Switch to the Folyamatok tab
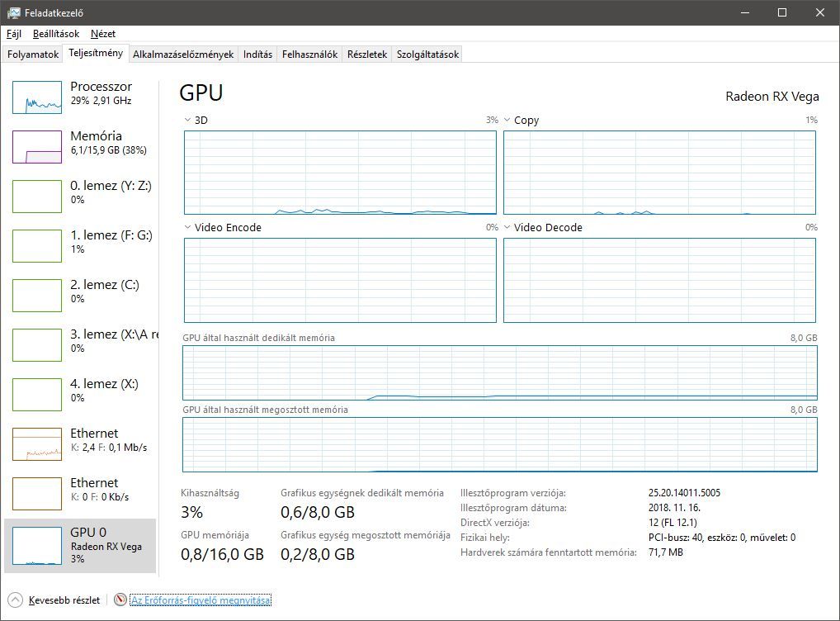 33,55
